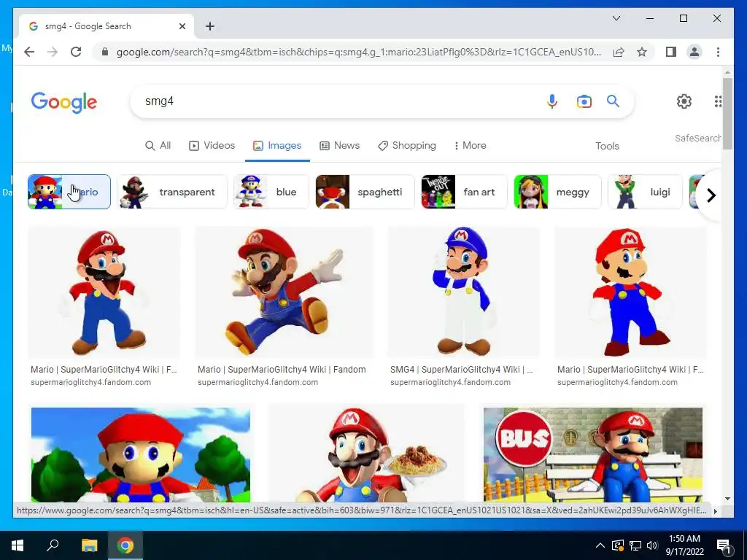Open the Chrome three-dot menu
The image size is (747, 560).
[x=718, y=52]
